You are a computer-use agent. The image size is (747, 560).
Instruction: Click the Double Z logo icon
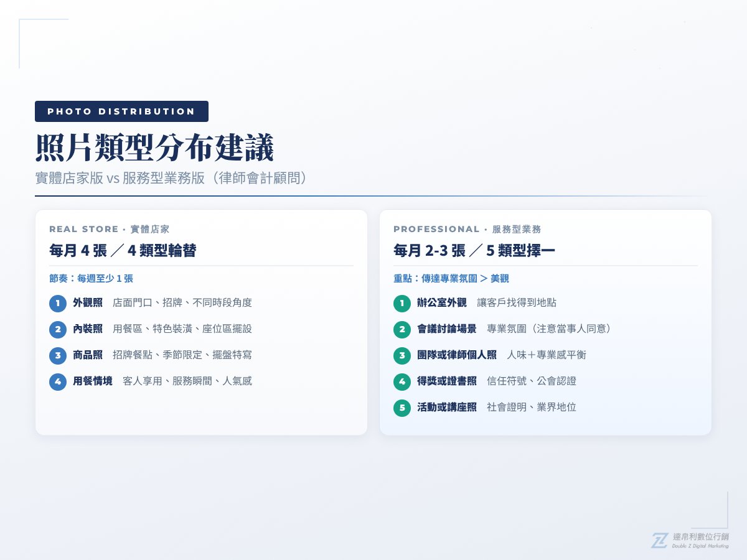(x=660, y=540)
